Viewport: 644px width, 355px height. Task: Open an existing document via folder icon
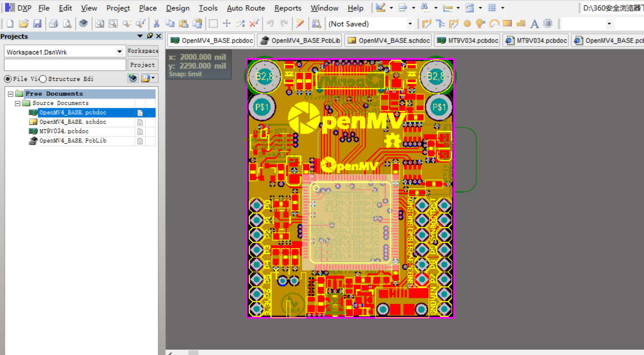pos(23,24)
